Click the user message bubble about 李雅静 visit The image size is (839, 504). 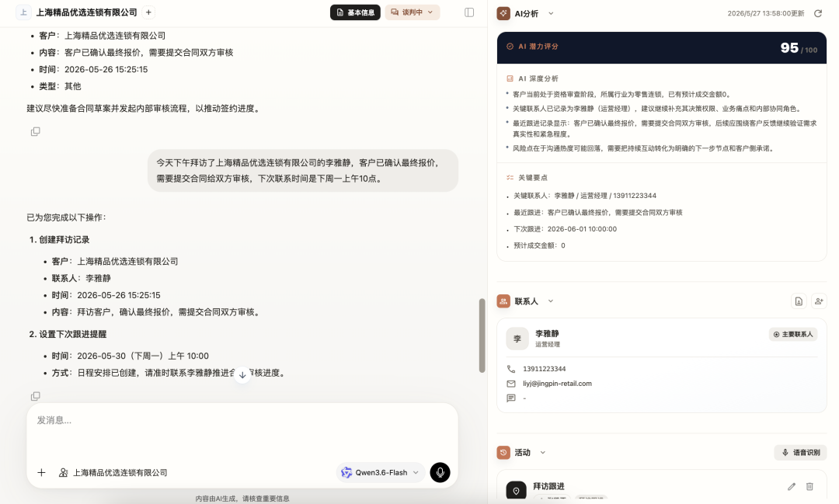coord(303,171)
